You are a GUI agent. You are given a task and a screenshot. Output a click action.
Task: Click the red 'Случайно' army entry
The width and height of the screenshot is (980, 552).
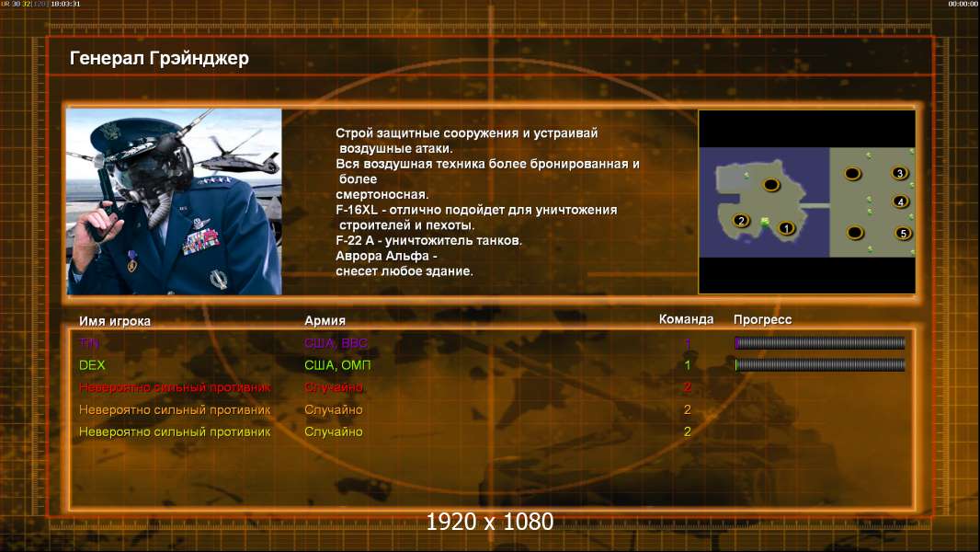pos(333,387)
